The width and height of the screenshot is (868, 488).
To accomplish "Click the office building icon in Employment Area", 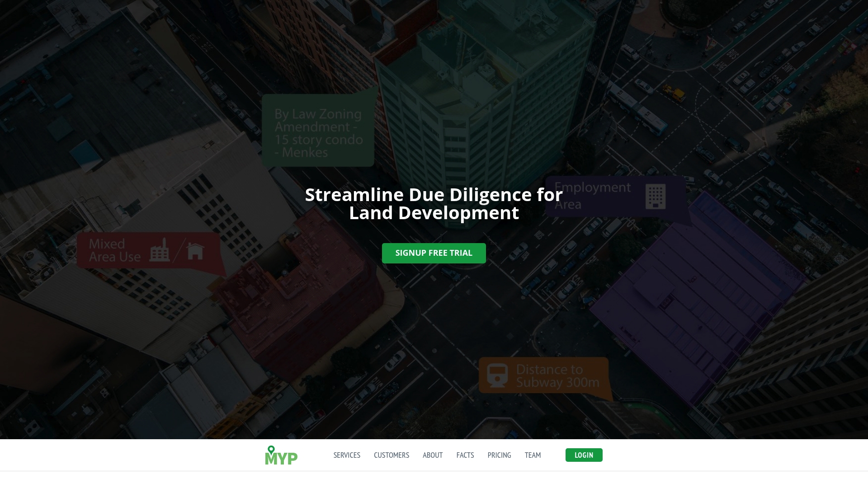I will pyautogui.click(x=656, y=197).
